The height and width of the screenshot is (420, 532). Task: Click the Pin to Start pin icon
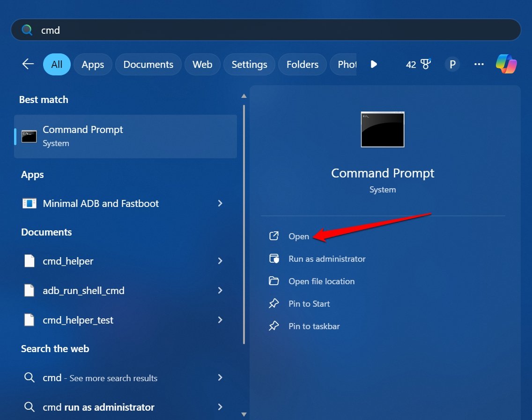click(274, 303)
